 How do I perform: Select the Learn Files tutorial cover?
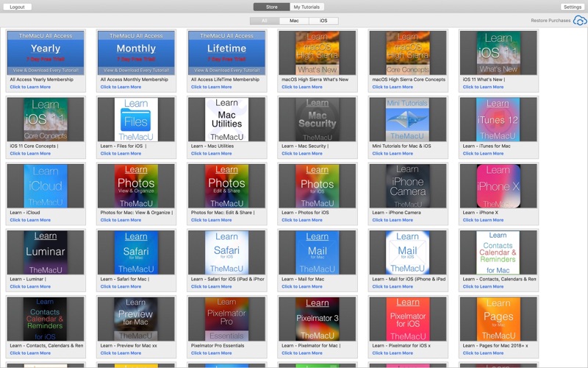pos(136,119)
